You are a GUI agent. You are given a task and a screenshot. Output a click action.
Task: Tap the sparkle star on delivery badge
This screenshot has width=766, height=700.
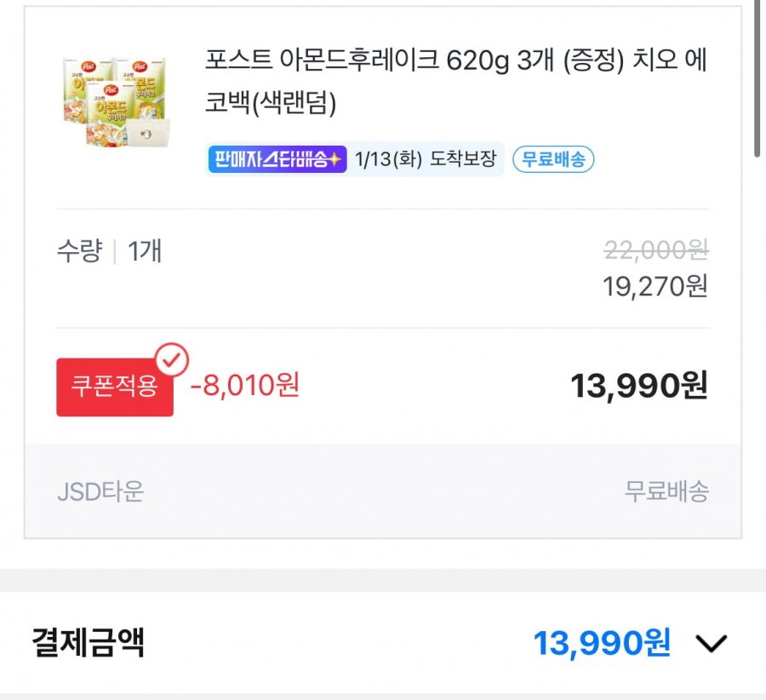(x=335, y=159)
